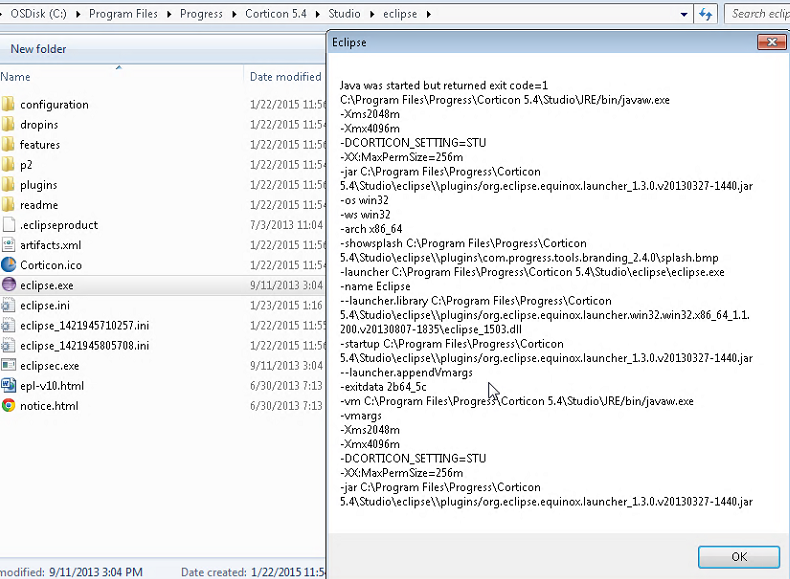This screenshot has width=790, height=579.
Task: Select the notice.html file name
Action: pos(49,406)
